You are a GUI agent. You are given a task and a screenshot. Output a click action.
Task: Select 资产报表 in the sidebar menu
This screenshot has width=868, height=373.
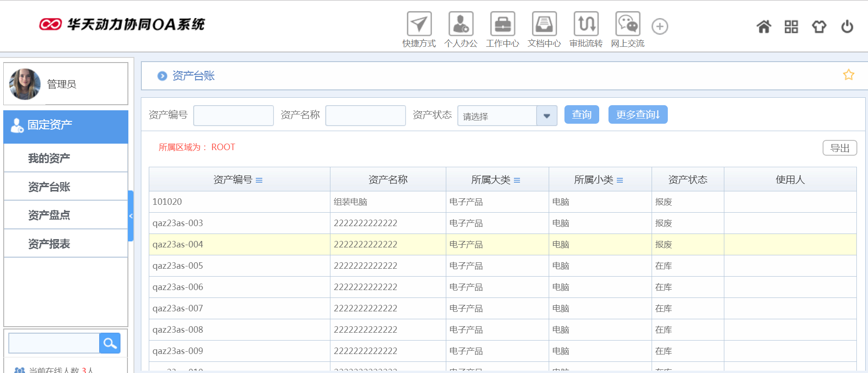(x=49, y=244)
